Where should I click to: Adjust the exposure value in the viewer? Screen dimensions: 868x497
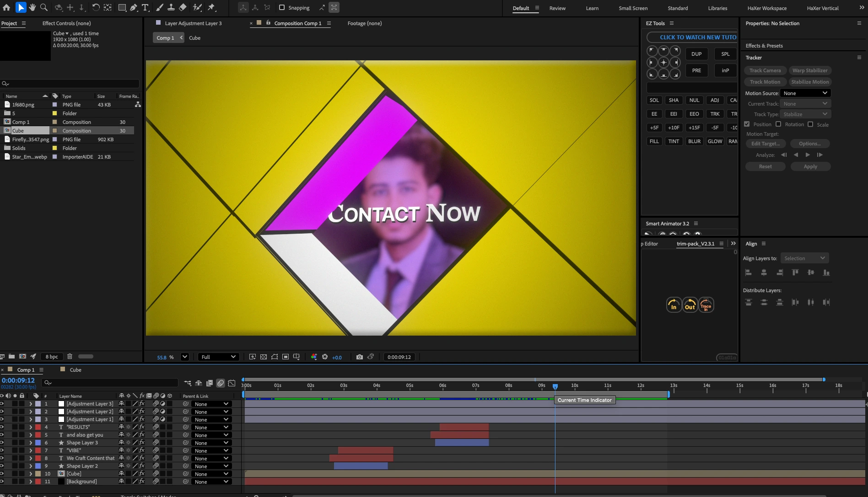[x=336, y=357]
